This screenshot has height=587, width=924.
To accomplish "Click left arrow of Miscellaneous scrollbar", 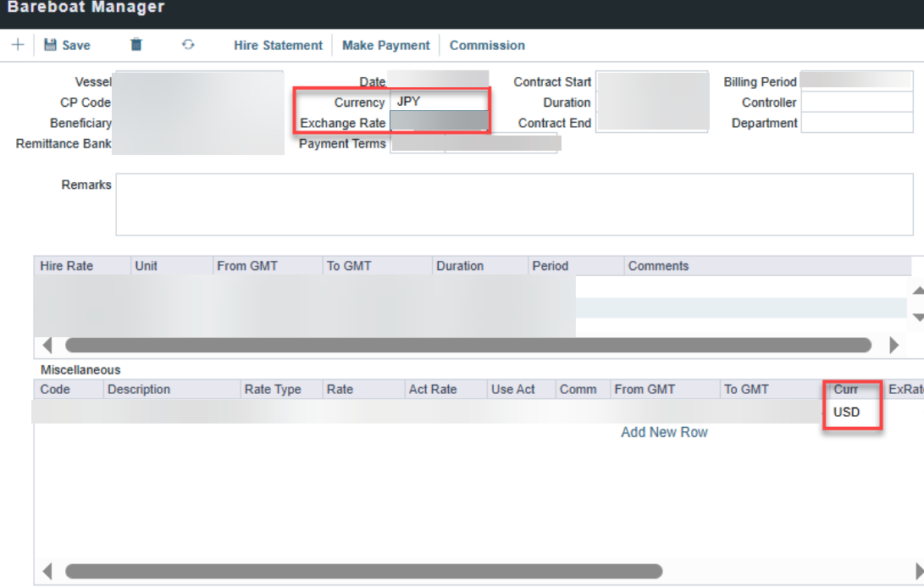I will click(x=47, y=571).
